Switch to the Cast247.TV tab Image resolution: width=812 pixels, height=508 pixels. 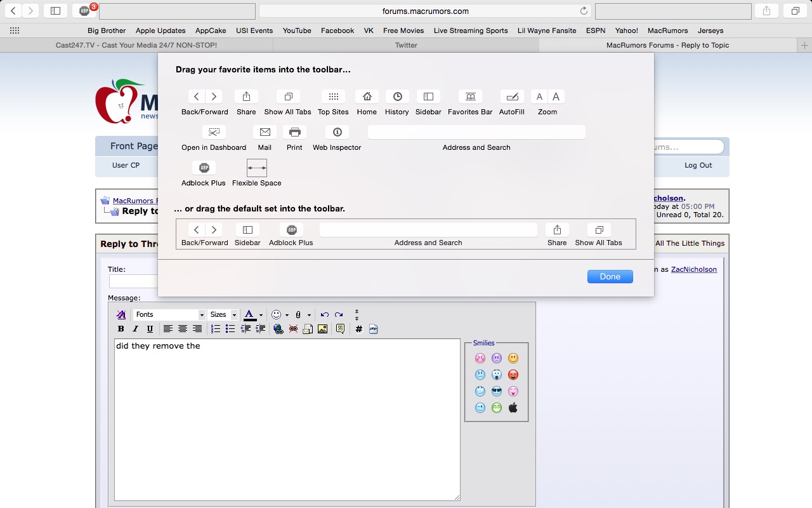coord(136,45)
